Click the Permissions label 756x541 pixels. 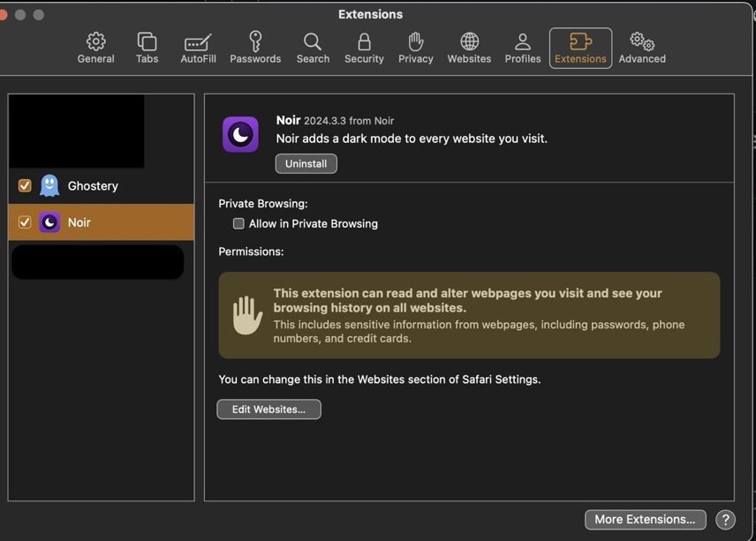coord(251,252)
